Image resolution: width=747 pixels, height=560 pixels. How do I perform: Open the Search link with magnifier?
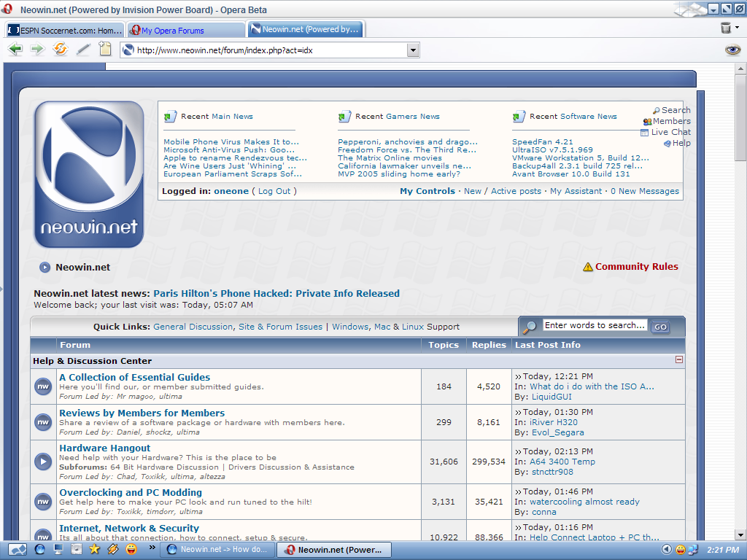click(x=671, y=110)
